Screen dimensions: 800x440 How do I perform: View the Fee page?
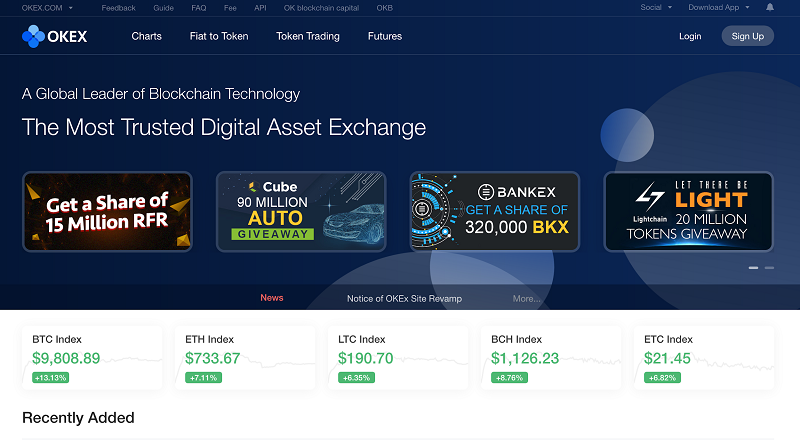230,8
